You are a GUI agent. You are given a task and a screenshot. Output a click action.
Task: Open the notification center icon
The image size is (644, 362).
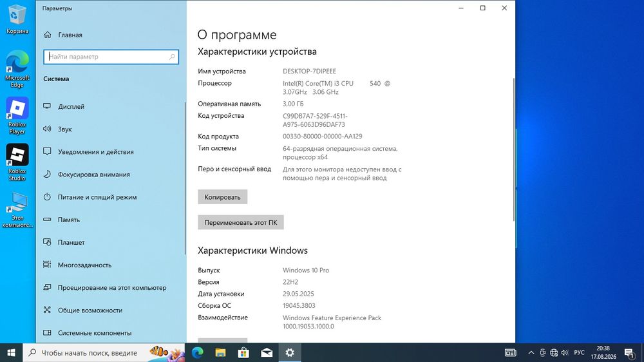pyautogui.click(x=629, y=352)
